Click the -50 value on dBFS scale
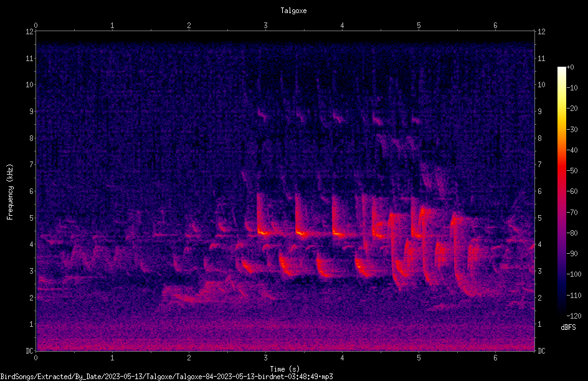Viewport: 588px width, 381px height. 572,171
